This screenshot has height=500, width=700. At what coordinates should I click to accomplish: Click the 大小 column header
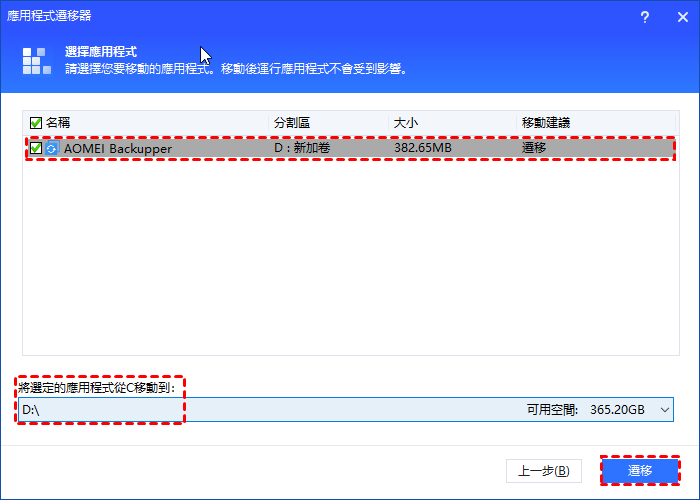(x=450, y=122)
